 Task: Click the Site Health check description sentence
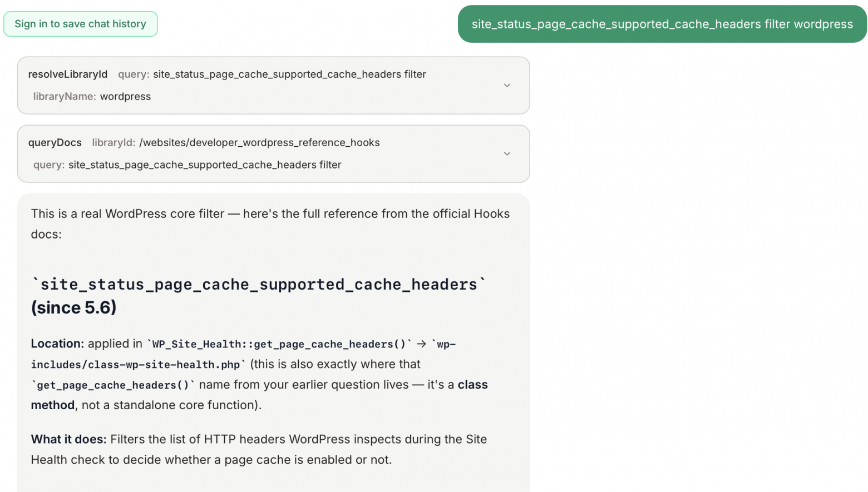pyautogui.click(x=259, y=450)
